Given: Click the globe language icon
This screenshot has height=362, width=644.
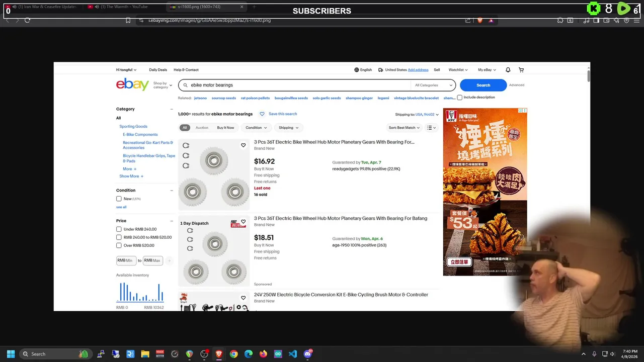Looking at the screenshot, I should (x=357, y=70).
